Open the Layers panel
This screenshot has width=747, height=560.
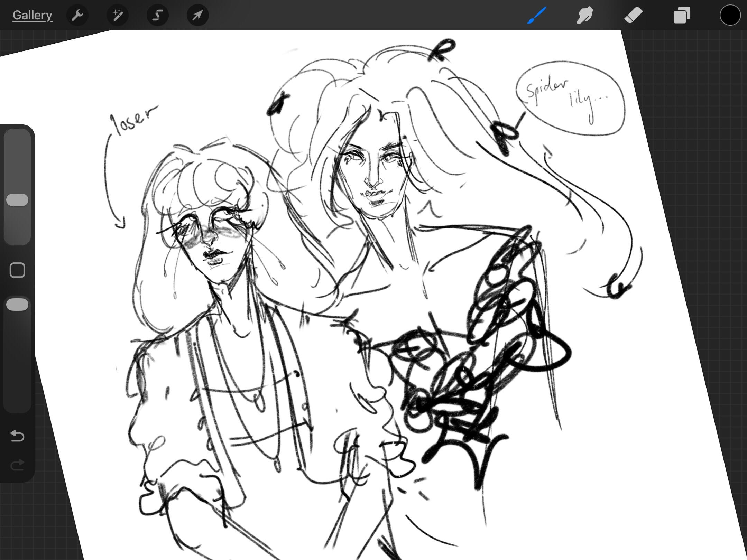(x=682, y=15)
